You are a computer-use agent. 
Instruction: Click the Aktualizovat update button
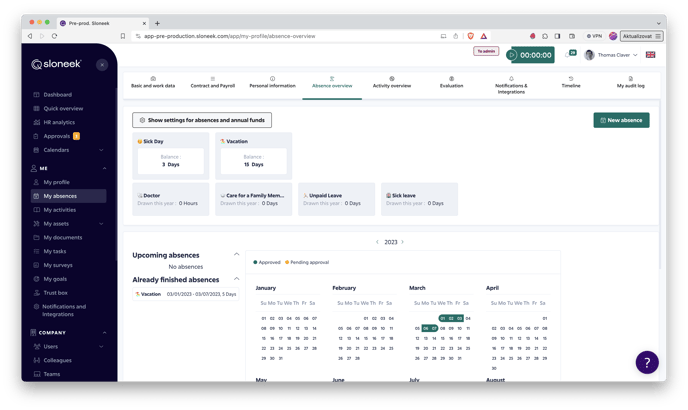click(641, 36)
